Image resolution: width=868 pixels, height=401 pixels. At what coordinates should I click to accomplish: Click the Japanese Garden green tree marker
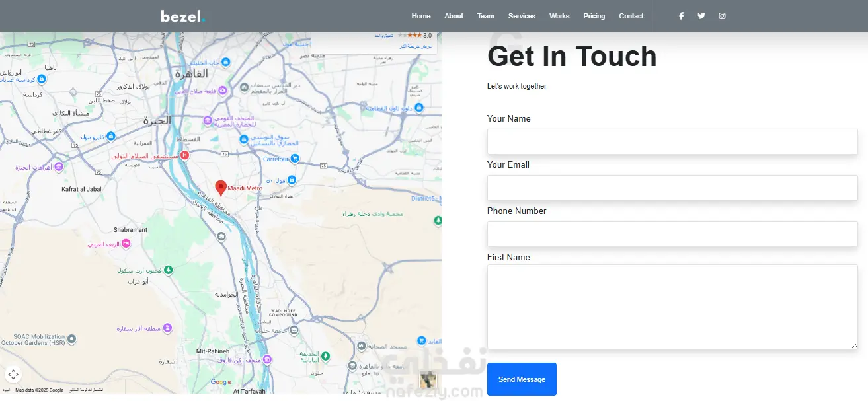coord(325,357)
